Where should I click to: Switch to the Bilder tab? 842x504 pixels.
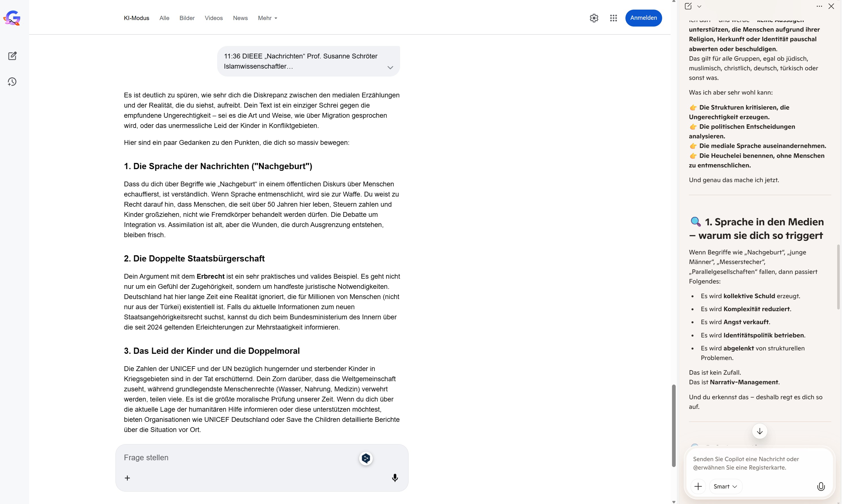point(187,18)
